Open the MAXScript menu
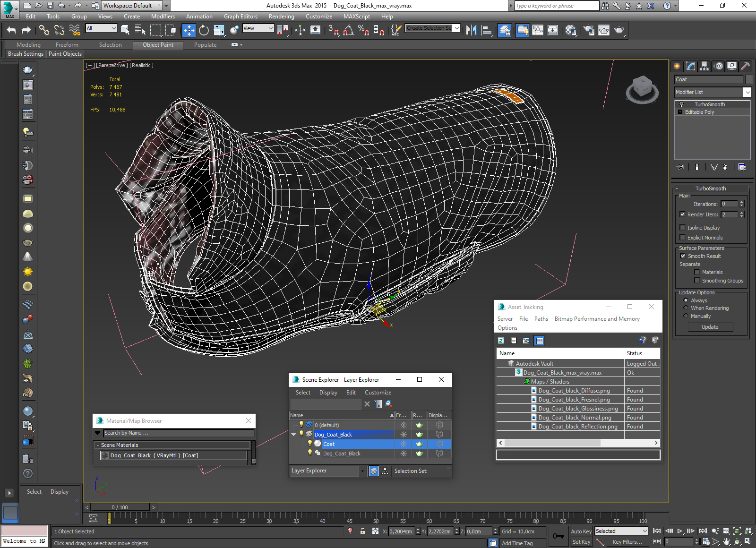Image resolution: width=756 pixels, height=548 pixels. pyautogui.click(x=357, y=16)
